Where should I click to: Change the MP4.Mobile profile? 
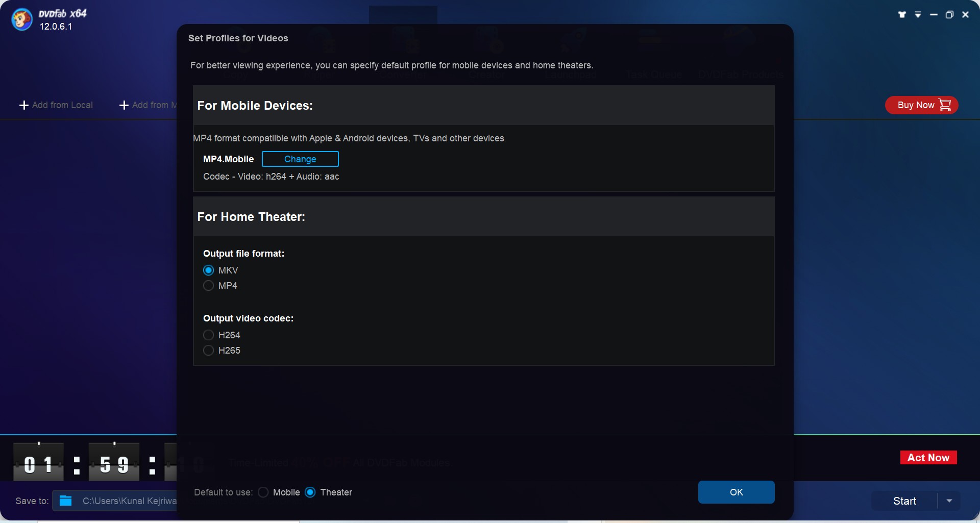pyautogui.click(x=300, y=159)
